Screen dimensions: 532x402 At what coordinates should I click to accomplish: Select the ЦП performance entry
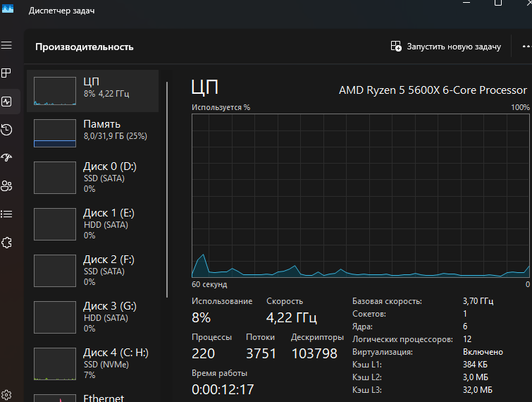click(92, 91)
